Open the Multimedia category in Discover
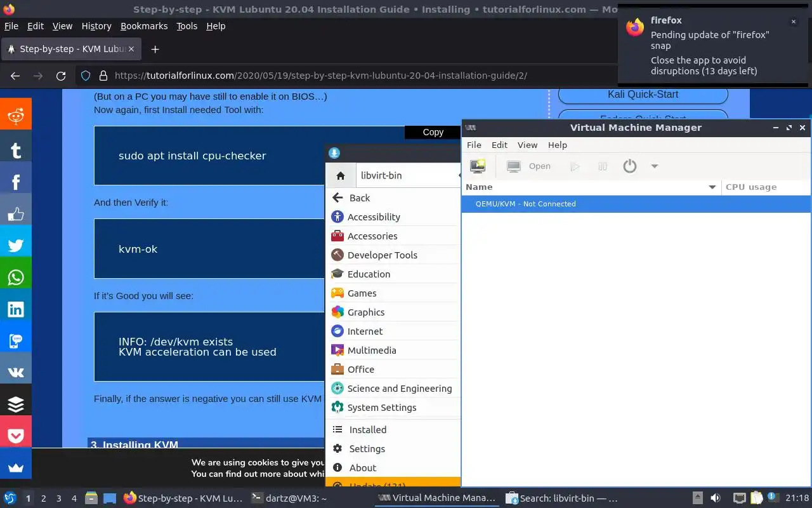This screenshot has width=812, height=508. click(x=393, y=351)
